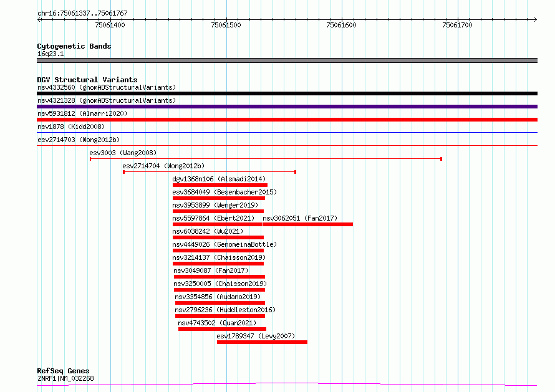555x392 pixels.
Task: Click the red bar under nsv3062051
Action: pos(308,224)
